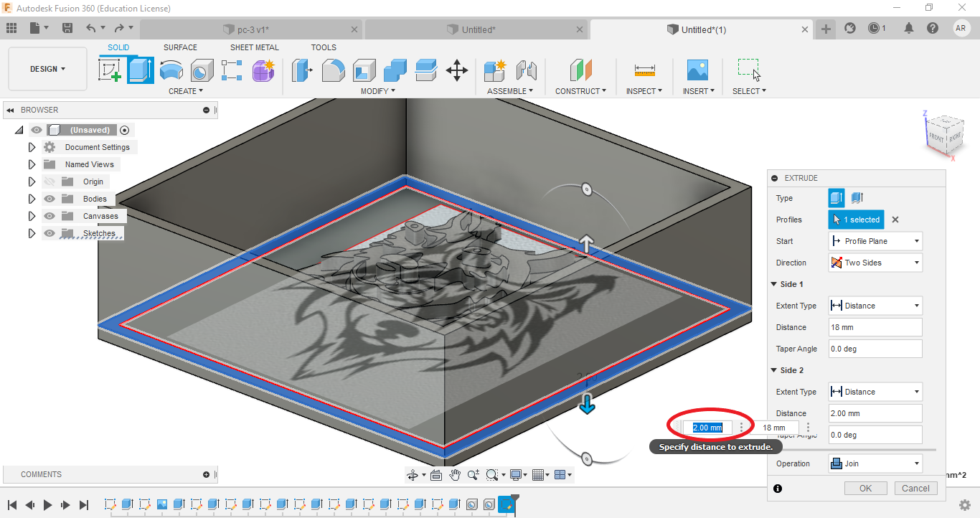
Task: Choose the Fillet tool
Action: (x=333, y=70)
